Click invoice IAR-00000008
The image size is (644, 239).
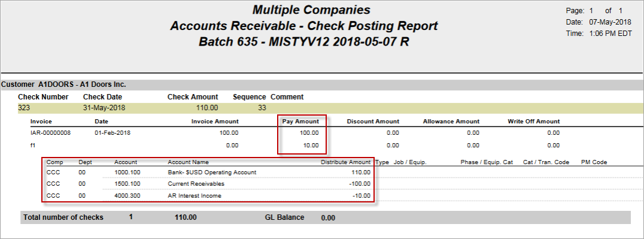point(50,133)
